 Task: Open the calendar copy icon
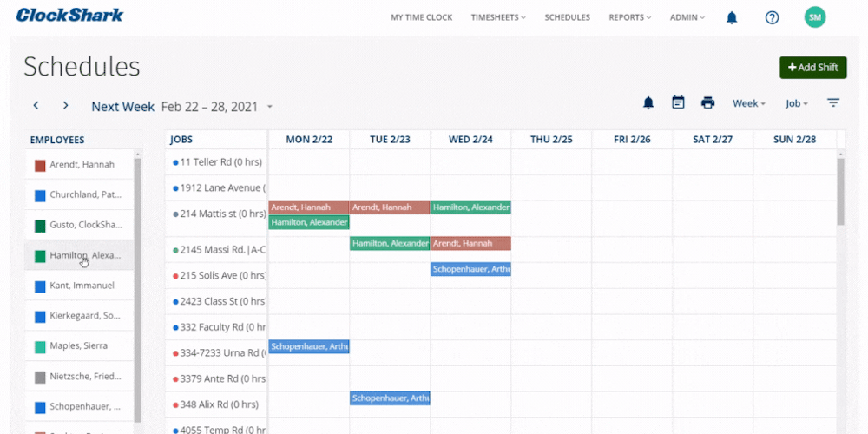point(678,103)
